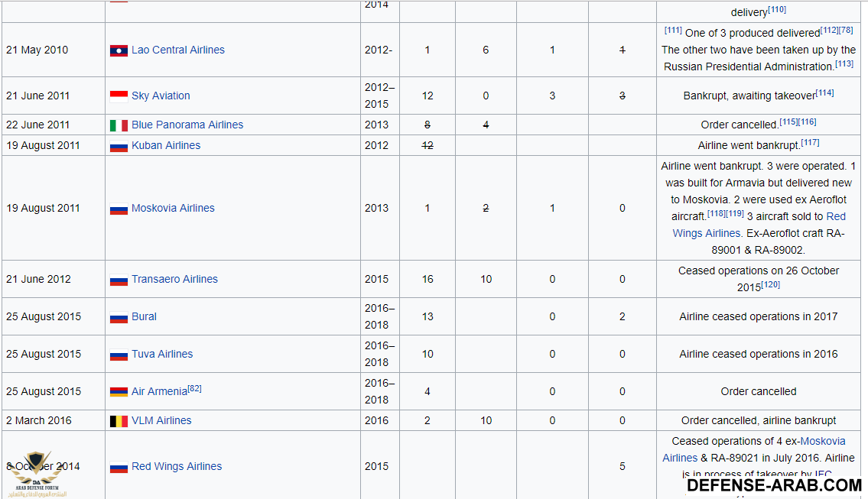Click footnote 82 next to Air Armenia
Screen dimensions: 868x499
pyautogui.click(x=194, y=388)
